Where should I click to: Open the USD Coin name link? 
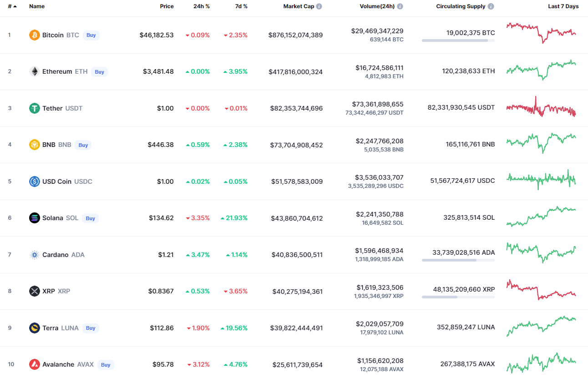click(57, 181)
